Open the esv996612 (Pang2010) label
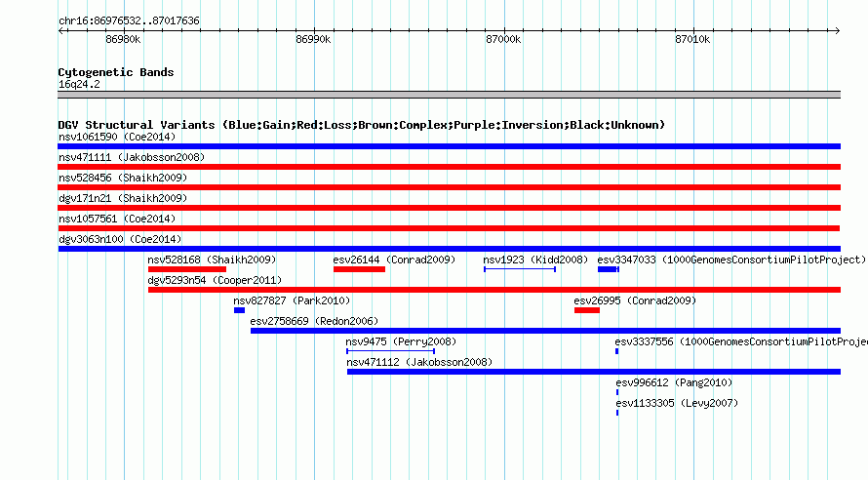 (x=674, y=382)
